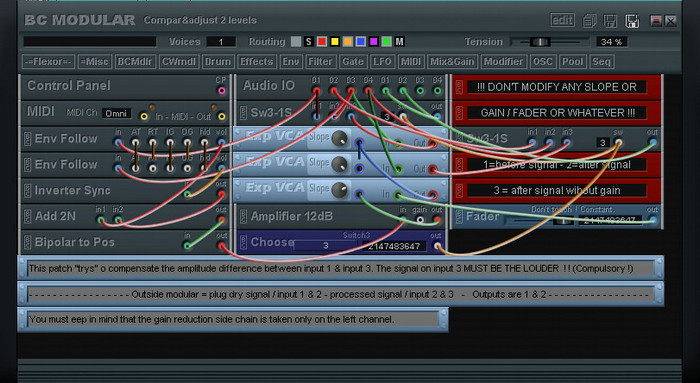This screenshot has height=383, width=700.
Task: Open the Effects module menu
Action: pyautogui.click(x=256, y=62)
